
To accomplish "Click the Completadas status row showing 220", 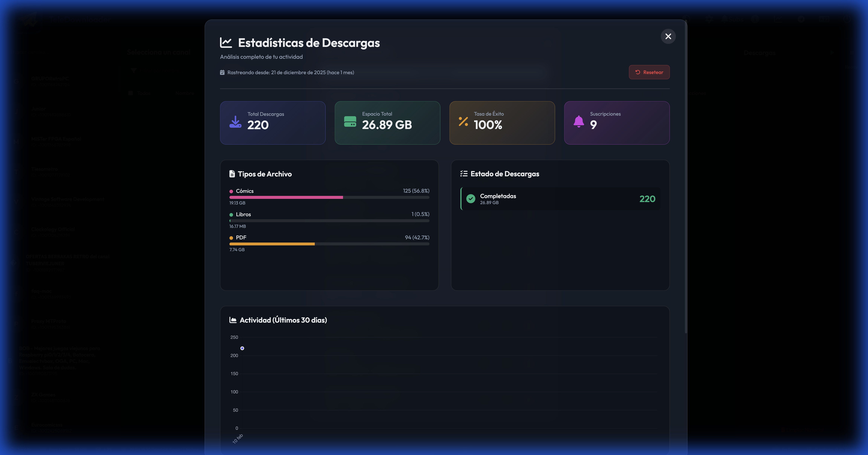I will click(x=560, y=199).
